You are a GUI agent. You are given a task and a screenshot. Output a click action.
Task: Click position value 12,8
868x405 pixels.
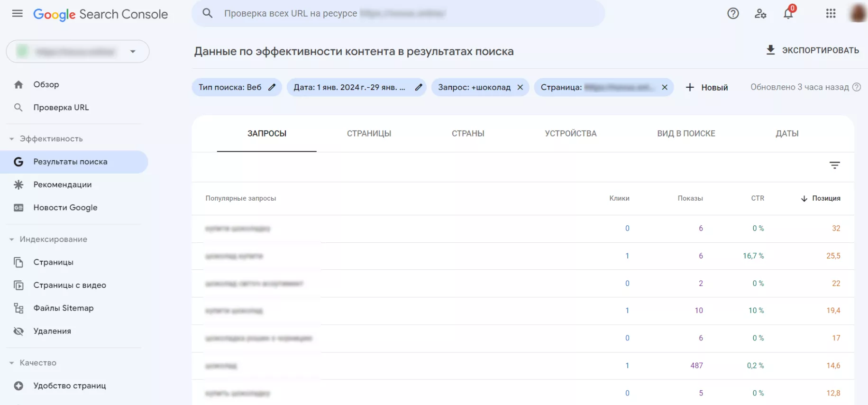pos(833,393)
